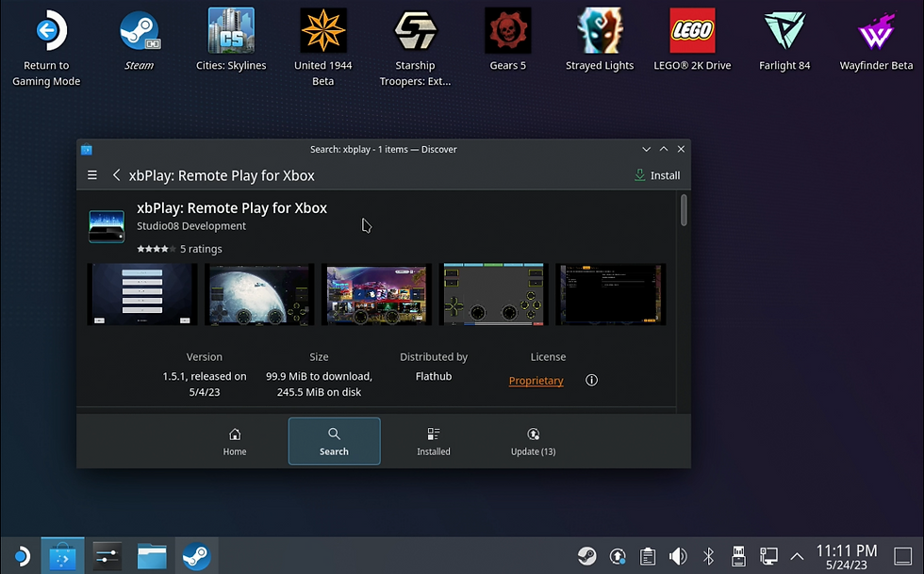Expand hidden system tray icons

click(797, 556)
